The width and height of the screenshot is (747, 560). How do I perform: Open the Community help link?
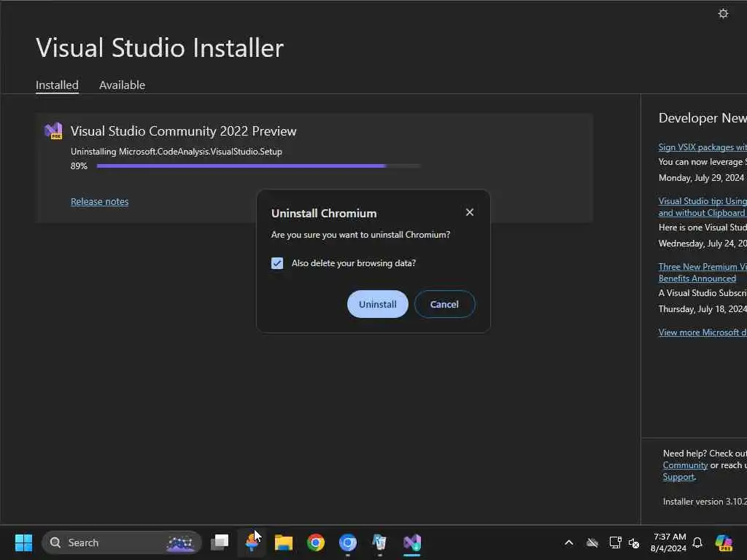pos(685,465)
